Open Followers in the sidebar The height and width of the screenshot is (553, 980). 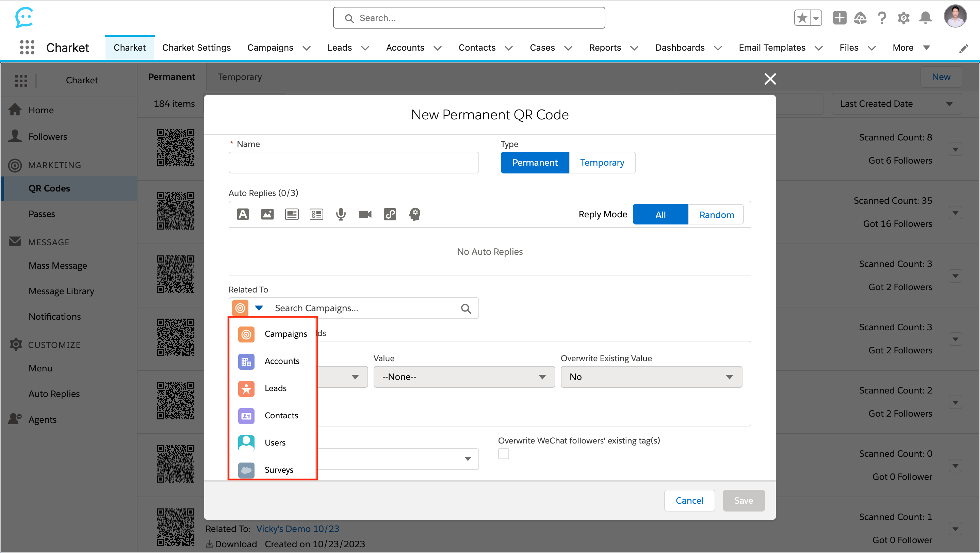[48, 137]
